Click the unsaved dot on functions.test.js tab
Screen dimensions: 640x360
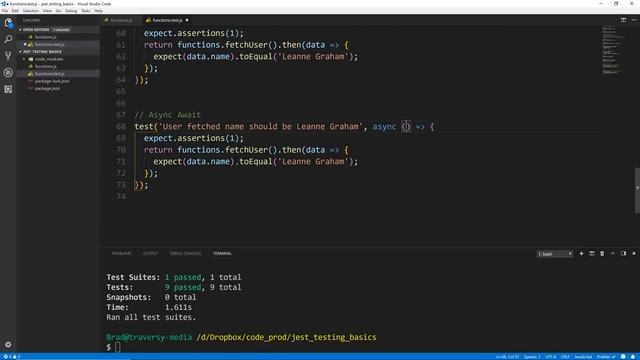coord(187,20)
